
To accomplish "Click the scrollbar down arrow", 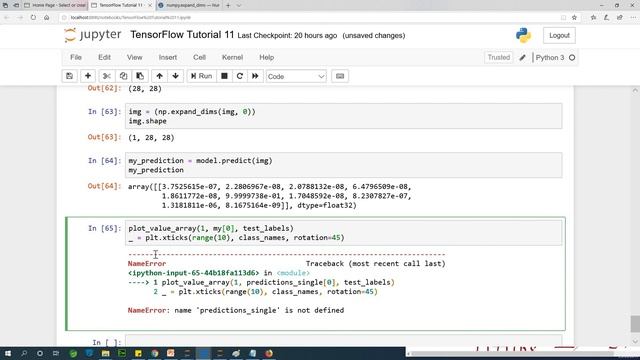I will 635,342.
